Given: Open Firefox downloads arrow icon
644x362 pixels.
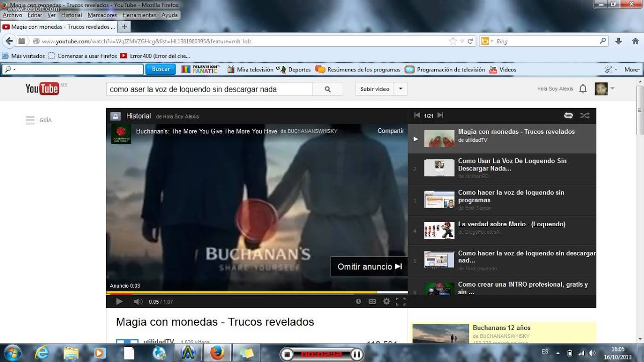Looking at the screenshot, I should point(618,41).
